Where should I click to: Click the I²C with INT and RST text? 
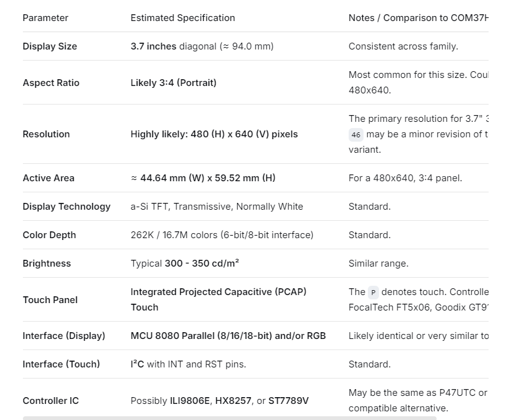tap(188, 364)
